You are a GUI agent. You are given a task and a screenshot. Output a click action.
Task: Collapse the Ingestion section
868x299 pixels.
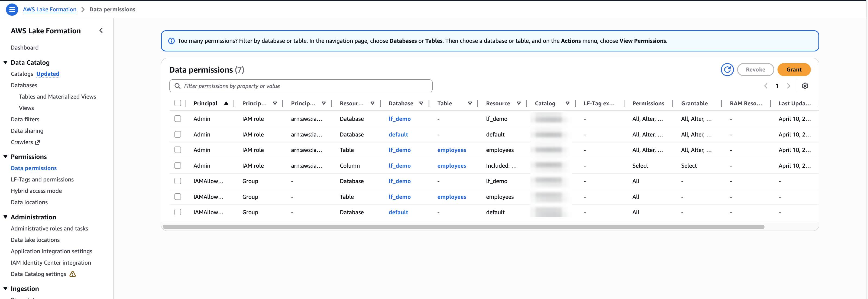point(5,288)
